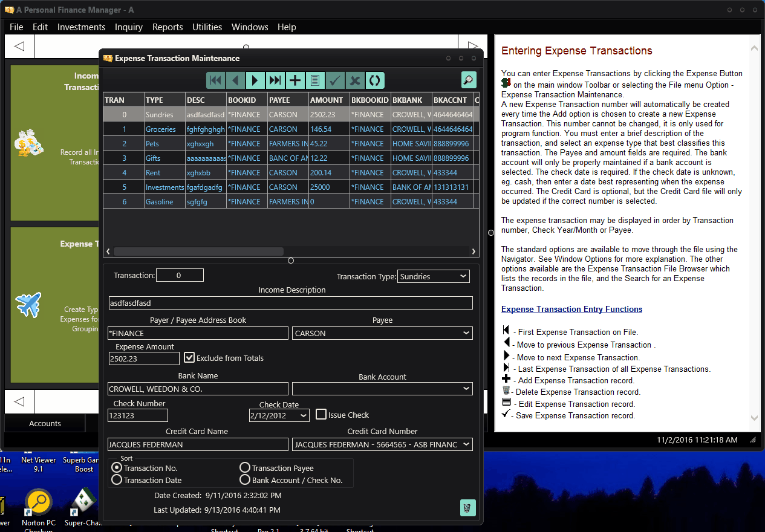Click the money bags income icon in main window
This screenshot has height=532, width=765.
29,144
